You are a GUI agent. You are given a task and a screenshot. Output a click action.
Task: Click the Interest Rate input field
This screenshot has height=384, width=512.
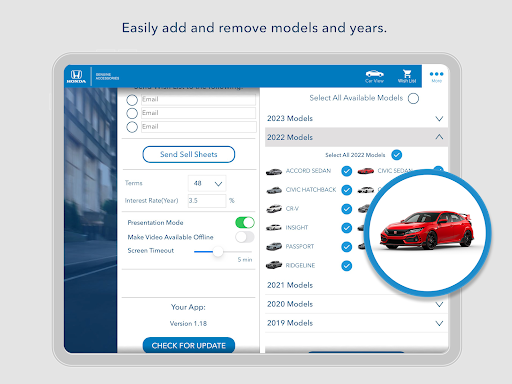207,201
